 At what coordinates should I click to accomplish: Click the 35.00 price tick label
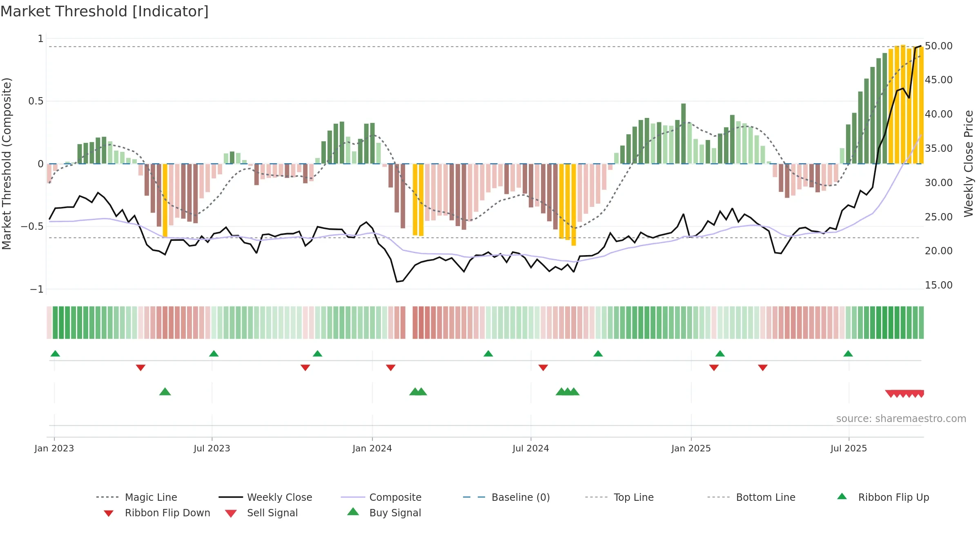click(938, 149)
